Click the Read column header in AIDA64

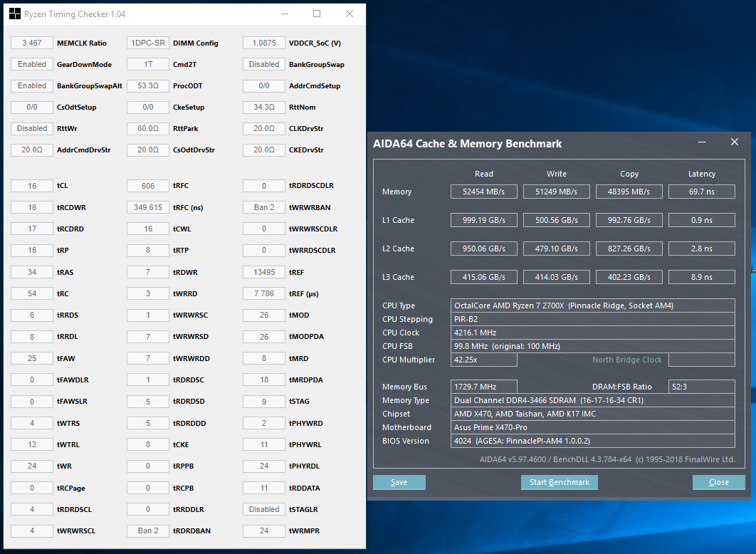tap(483, 174)
